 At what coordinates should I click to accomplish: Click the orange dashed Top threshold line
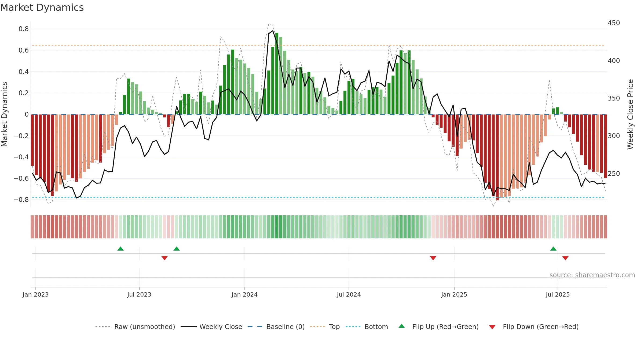click(318, 45)
